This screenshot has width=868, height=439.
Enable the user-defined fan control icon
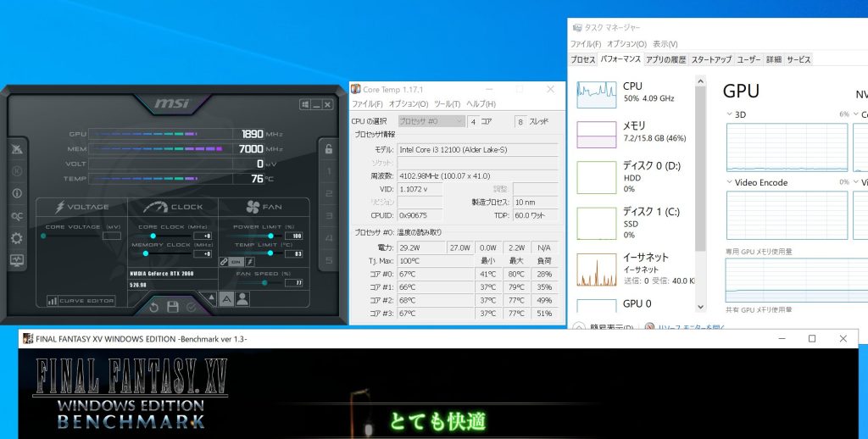pos(242,299)
